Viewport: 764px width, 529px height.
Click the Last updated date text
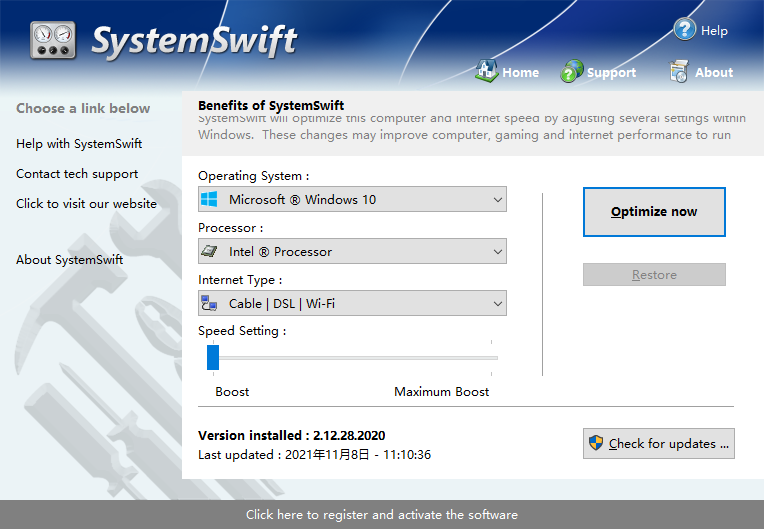point(314,455)
